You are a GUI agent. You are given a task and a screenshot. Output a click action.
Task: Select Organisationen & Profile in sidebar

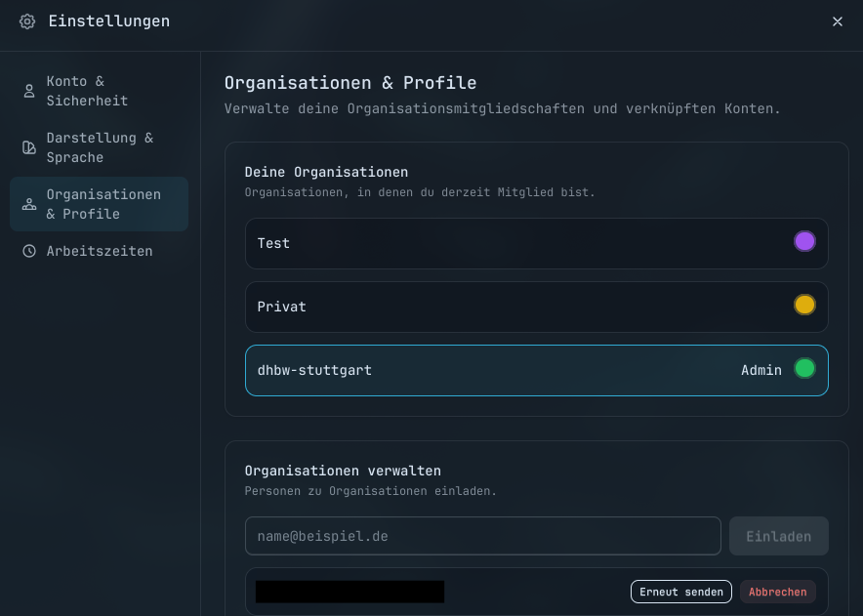[x=99, y=204]
